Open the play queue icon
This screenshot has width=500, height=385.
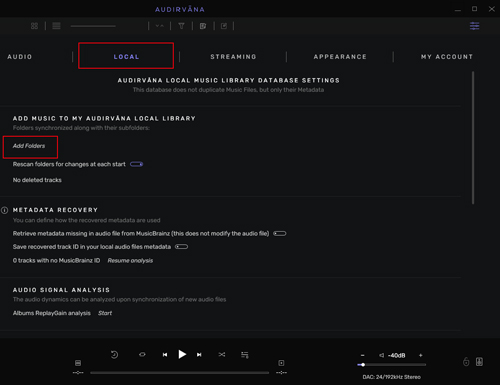click(x=245, y=355)
